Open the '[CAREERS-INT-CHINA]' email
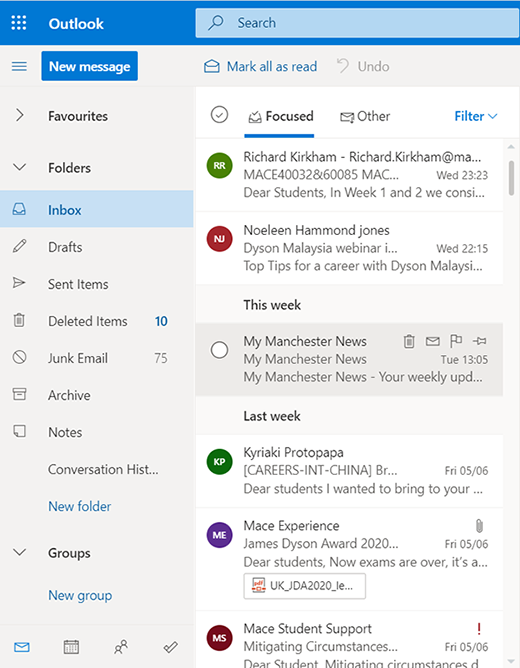The width and height of the screenshot is (520, 668). (x=349, y=471)
